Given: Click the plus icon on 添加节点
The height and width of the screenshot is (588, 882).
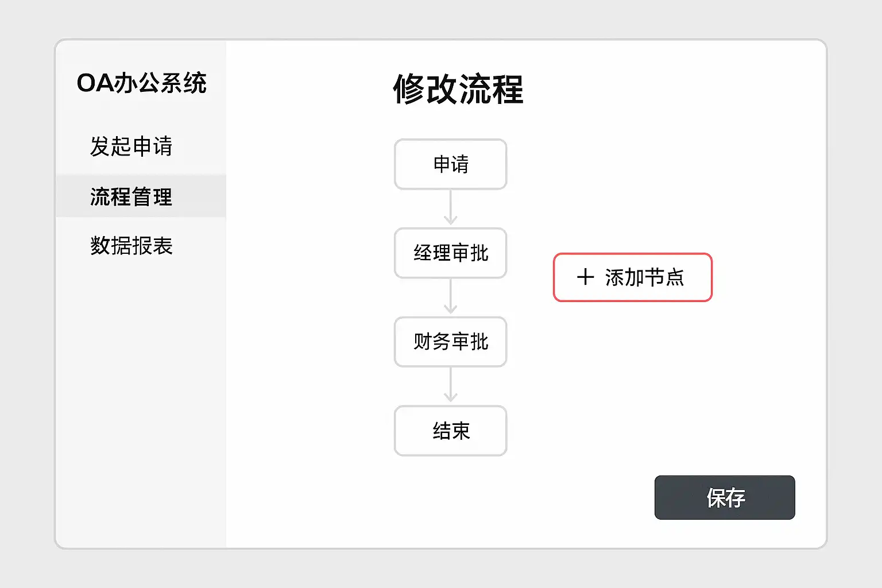Looking at the screenshot, I should click(585, 277).
